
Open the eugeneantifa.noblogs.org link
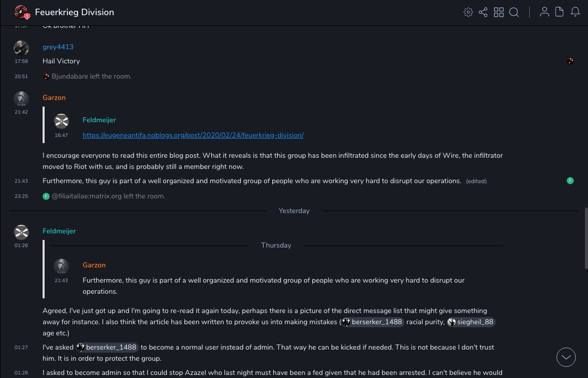[x=193, y=135]
